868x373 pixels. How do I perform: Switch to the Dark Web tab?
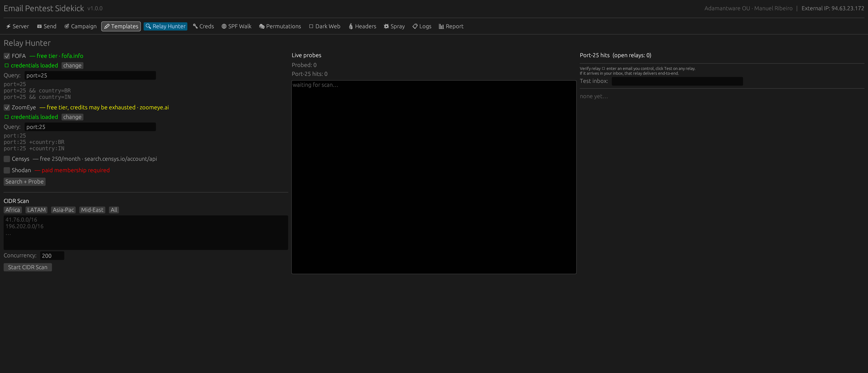[x=325, y=26]
